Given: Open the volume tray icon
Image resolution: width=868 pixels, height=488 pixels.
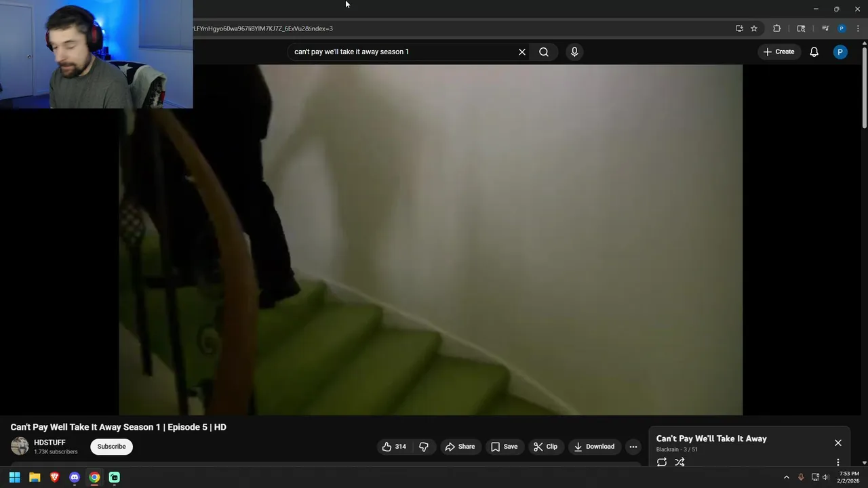Looking at the screenshot, I should pyautogui.click(x=825, y=477).
